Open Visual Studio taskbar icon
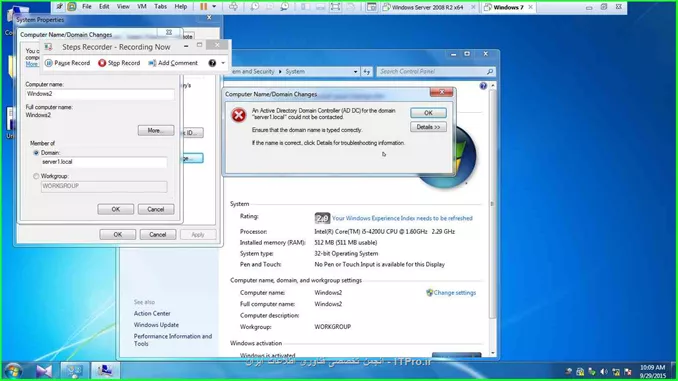 [44, 371]
